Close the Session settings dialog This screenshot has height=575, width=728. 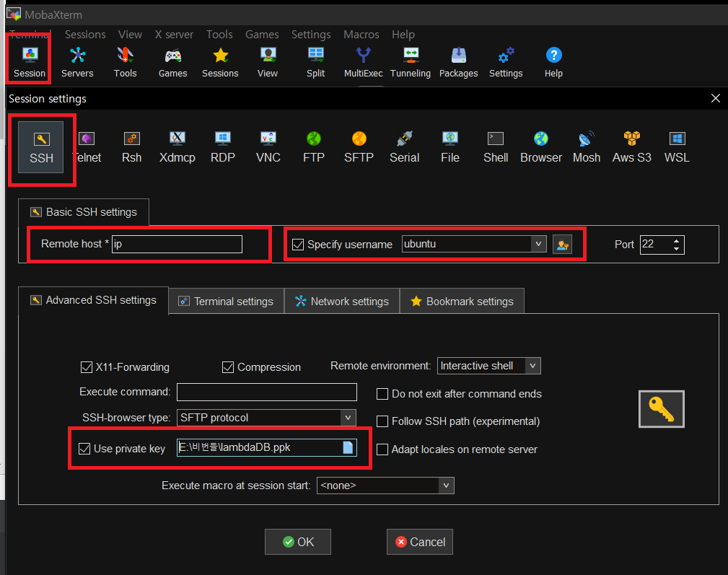tap(716, 98)
